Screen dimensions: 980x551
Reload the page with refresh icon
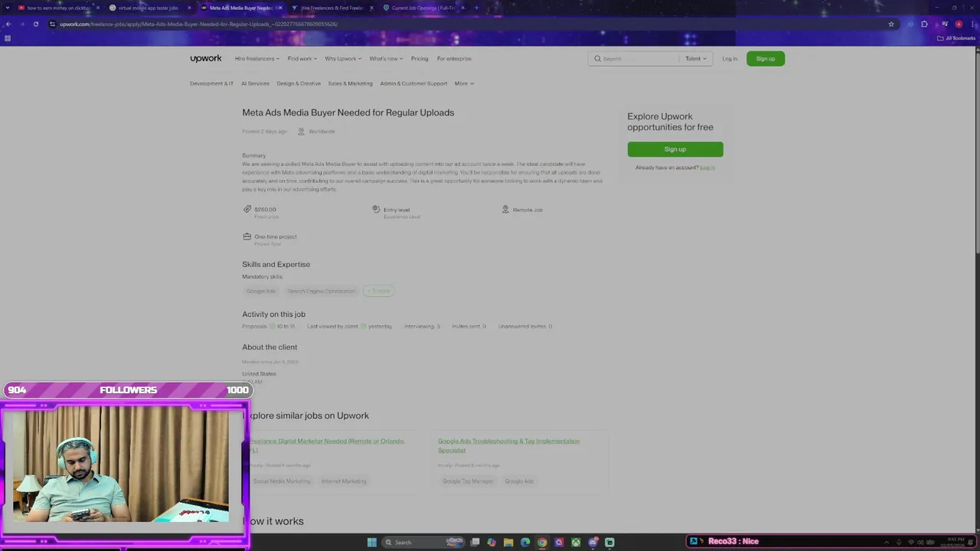pos(35,24)
